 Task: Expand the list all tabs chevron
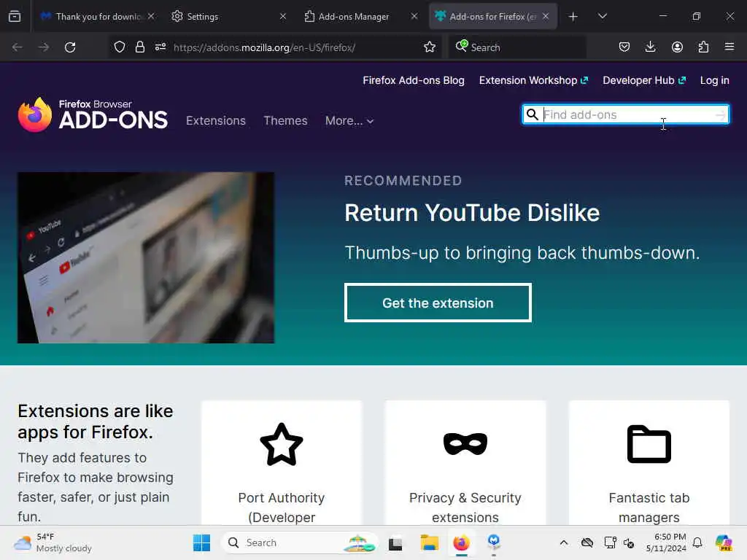602,16
